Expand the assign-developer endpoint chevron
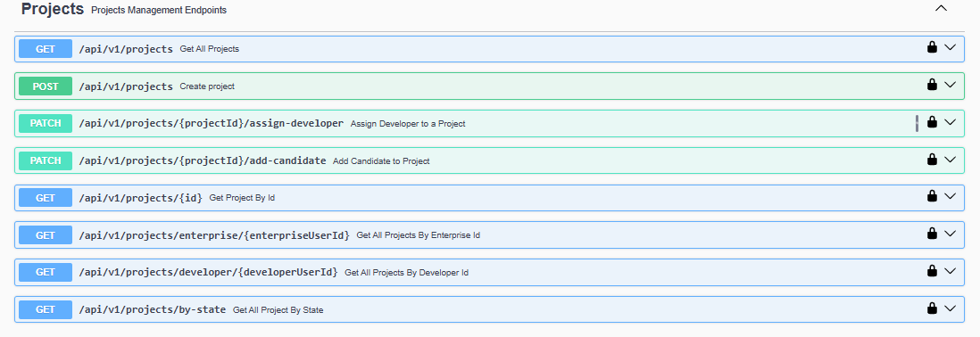Screen dimensions: 980x337 [x=951, y=122]
